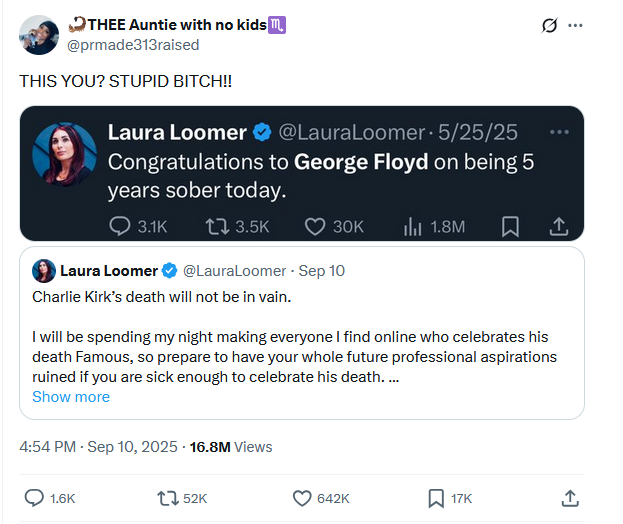
Task: Share the main post via share icon
Action: (x=570, y=497)
